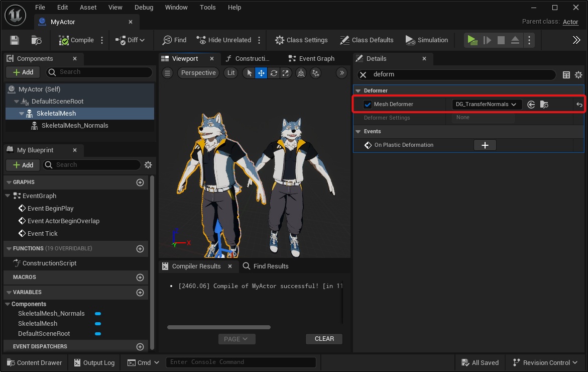Click the Browse to asset icon in toolbar

click(x=36, y=40)
